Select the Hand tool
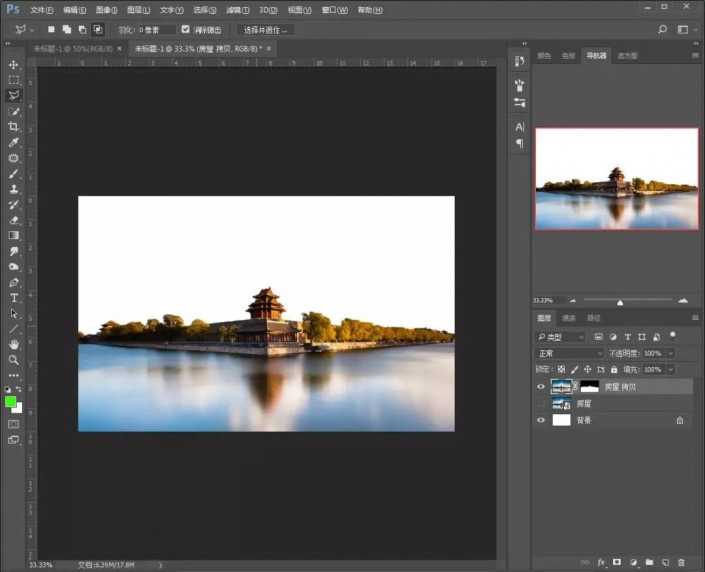705x572 pixels. click(14, 344)
